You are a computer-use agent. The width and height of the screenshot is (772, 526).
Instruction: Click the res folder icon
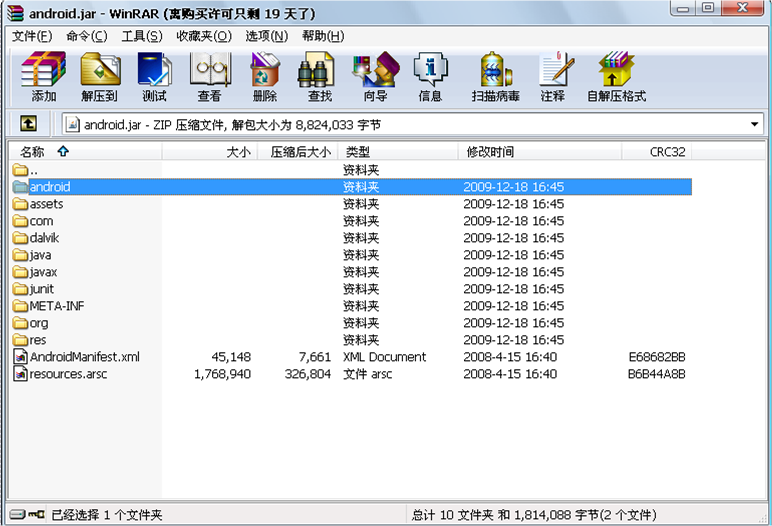click(x=20, y=340)
